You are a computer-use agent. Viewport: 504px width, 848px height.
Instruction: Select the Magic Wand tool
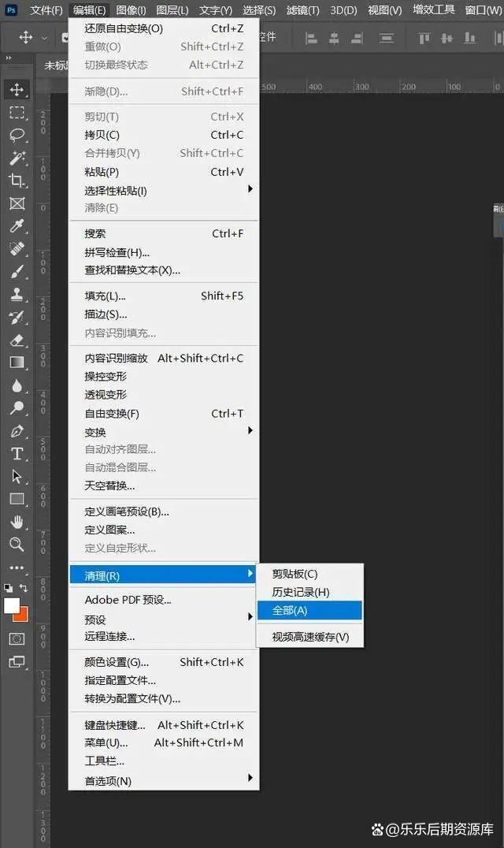click(x=17, y=158)
